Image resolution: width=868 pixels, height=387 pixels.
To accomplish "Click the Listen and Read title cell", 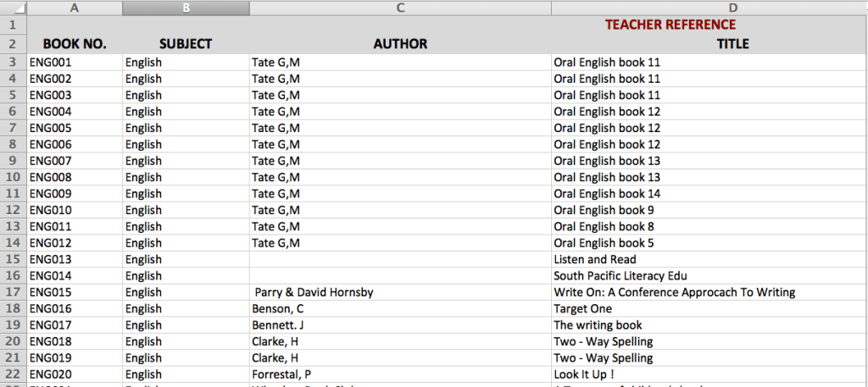I will tap(709, 259).
